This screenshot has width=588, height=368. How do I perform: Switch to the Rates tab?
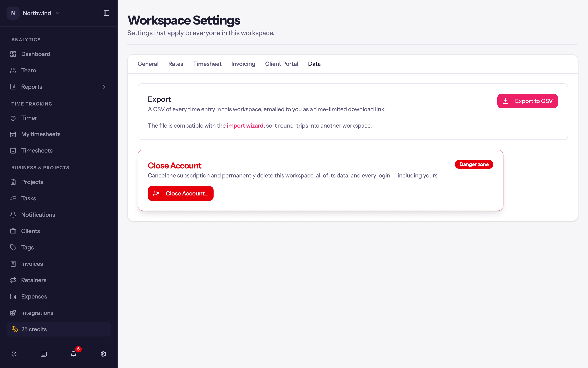click(x=176, y=64)
